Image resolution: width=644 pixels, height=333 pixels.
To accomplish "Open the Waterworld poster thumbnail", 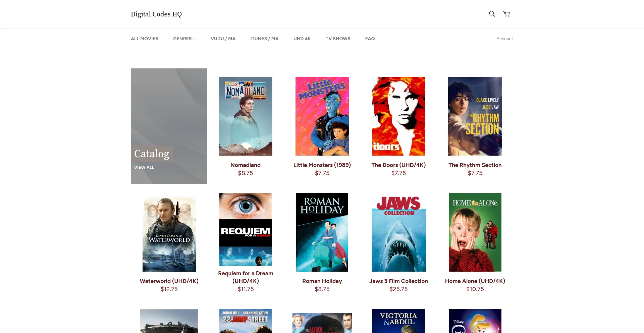I will (169, 232).
